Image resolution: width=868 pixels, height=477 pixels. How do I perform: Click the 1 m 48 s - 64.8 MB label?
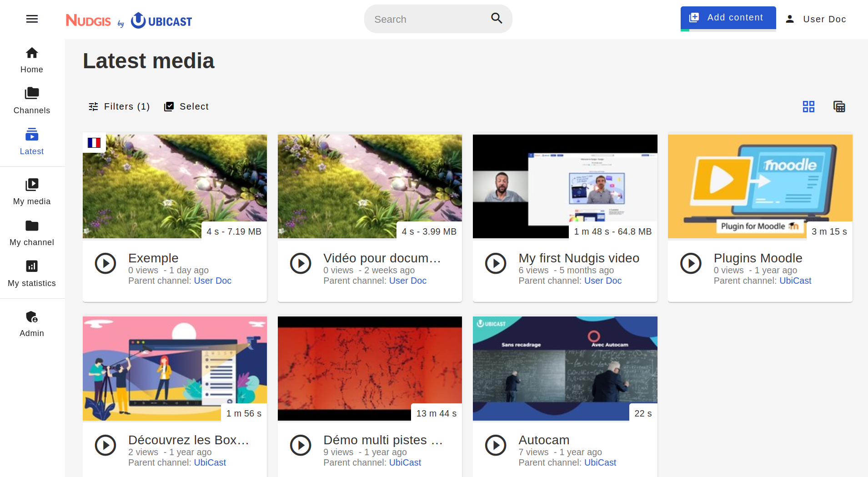[x=612, y=231]
